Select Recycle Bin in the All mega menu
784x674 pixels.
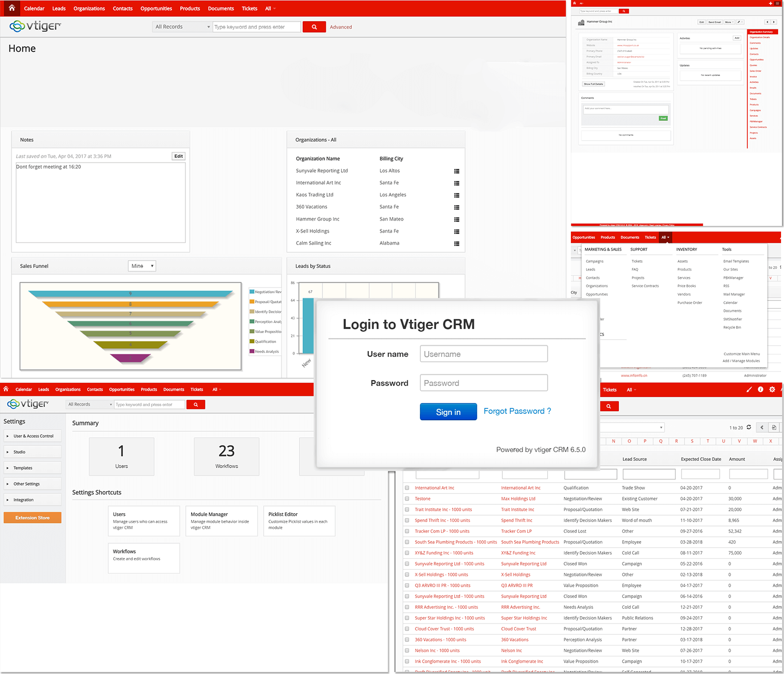tap(732, 327)
